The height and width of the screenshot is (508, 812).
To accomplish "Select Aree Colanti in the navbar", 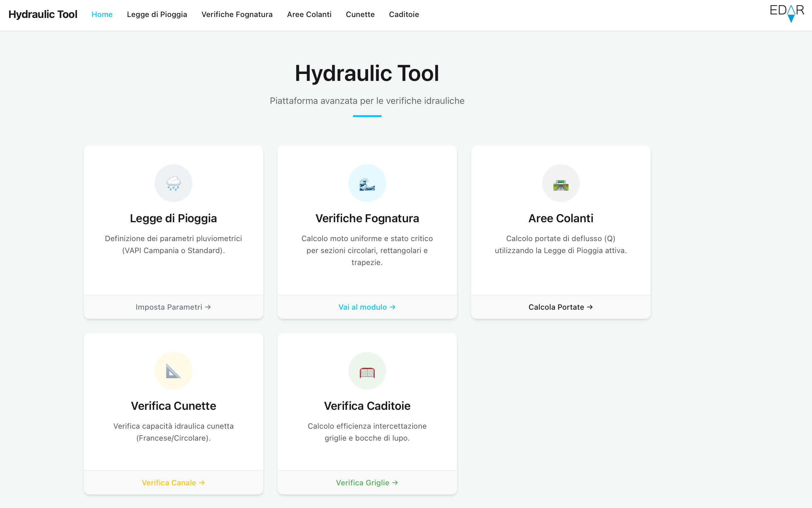I will pos(309,14).
